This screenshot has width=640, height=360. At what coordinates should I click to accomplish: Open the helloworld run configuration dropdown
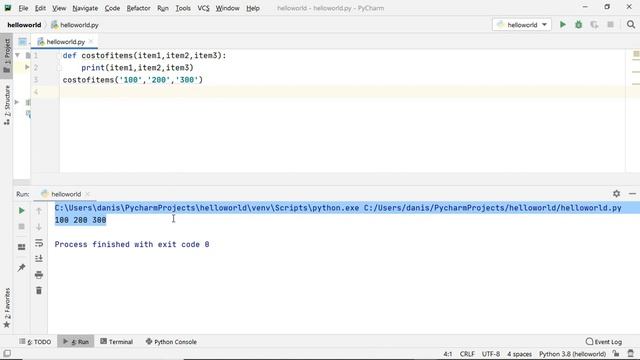pyautogui.click(x=522, y=25)
